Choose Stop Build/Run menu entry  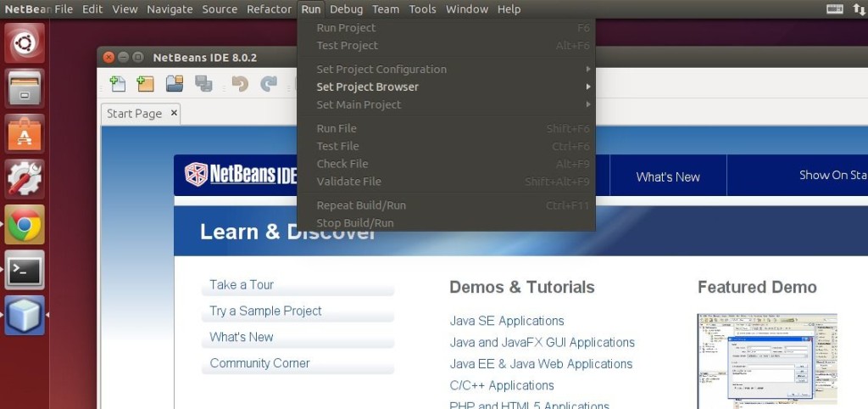tap(446, 223)
